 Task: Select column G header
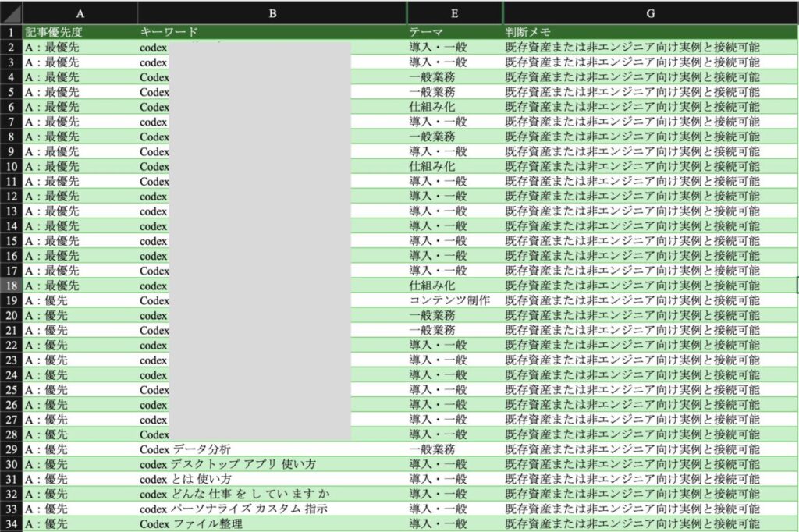pos(651,14)
